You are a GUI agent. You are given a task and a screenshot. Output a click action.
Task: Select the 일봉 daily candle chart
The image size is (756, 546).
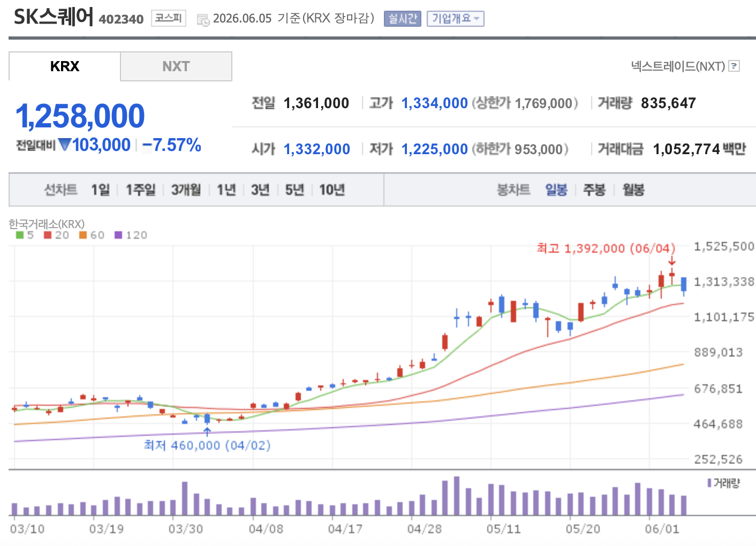click(556, 189)
